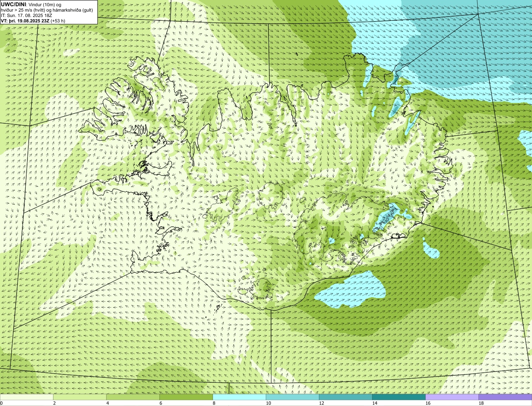Click the legend tick label '18'

tap(481, 403)
